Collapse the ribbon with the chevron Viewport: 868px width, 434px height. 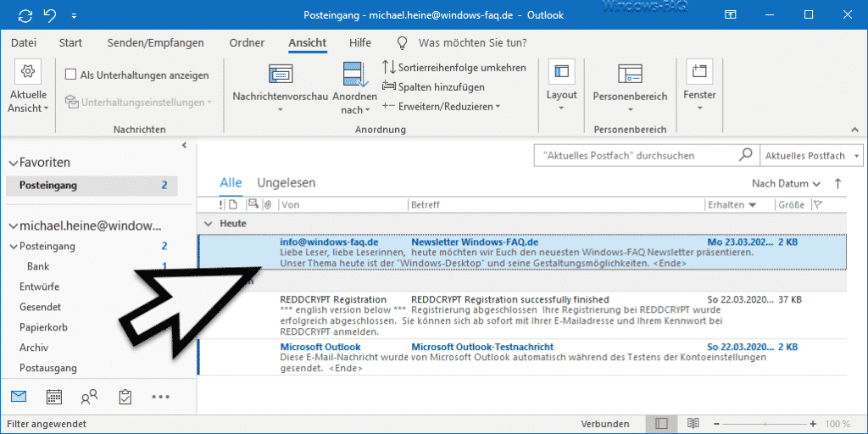click(x=853, y=129)
